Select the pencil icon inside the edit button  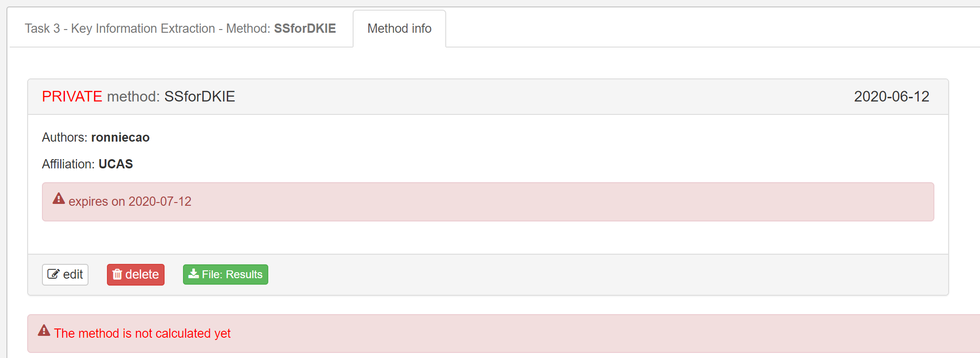[54, 274]
